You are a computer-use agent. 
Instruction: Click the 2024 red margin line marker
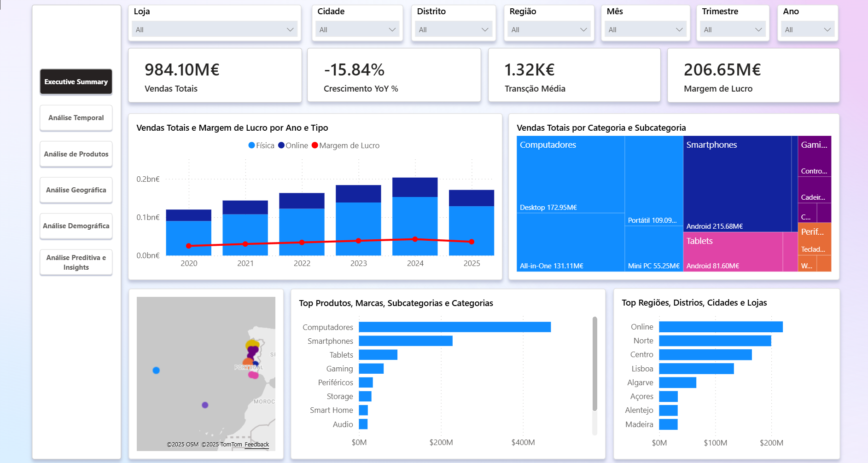pos(415,239)
